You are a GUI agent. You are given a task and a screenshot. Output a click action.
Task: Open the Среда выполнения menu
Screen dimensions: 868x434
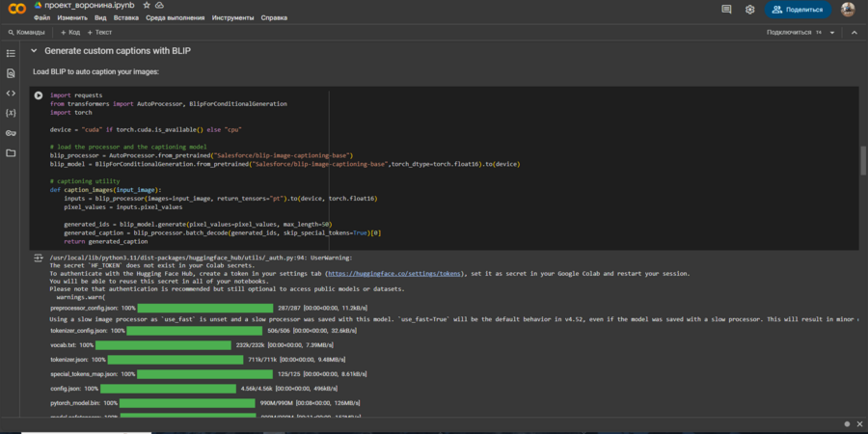[175, 17]
